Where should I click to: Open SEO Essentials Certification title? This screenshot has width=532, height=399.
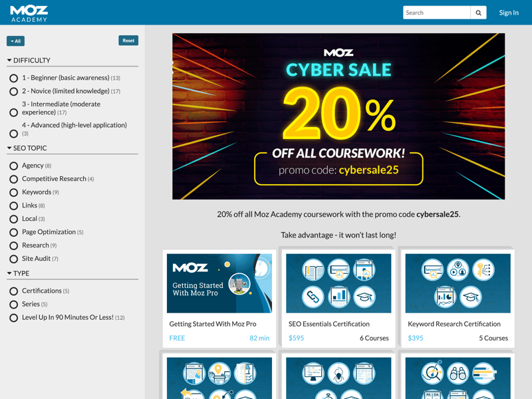click(329, 324)
